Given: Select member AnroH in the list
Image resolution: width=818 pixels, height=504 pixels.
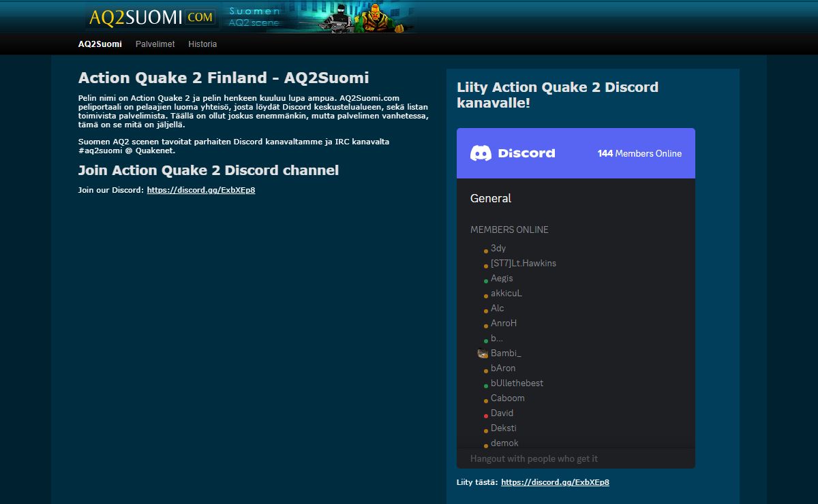Looking at the screenshot, I should [504, 324].
